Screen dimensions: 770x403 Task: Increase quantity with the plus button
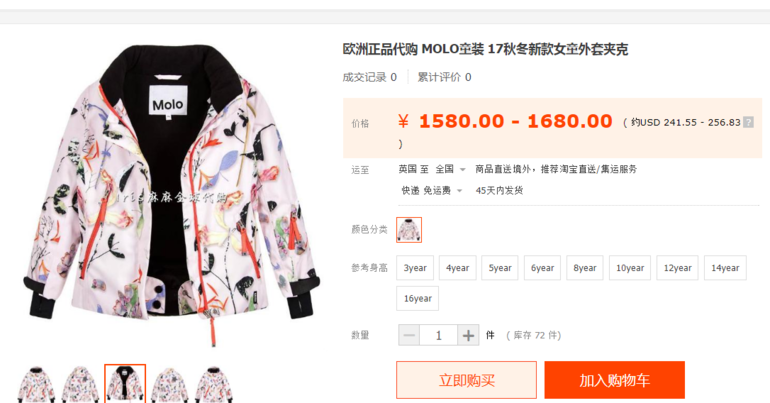coord(468,335)
